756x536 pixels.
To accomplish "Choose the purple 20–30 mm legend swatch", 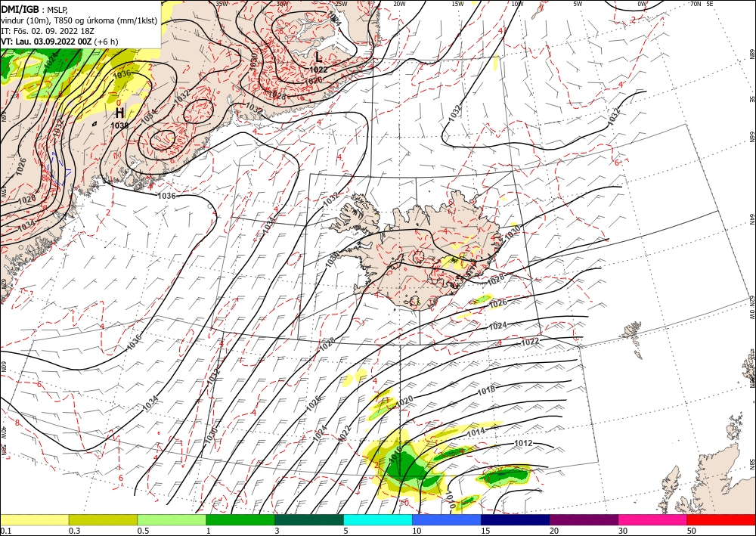I will tap(584, 519).
